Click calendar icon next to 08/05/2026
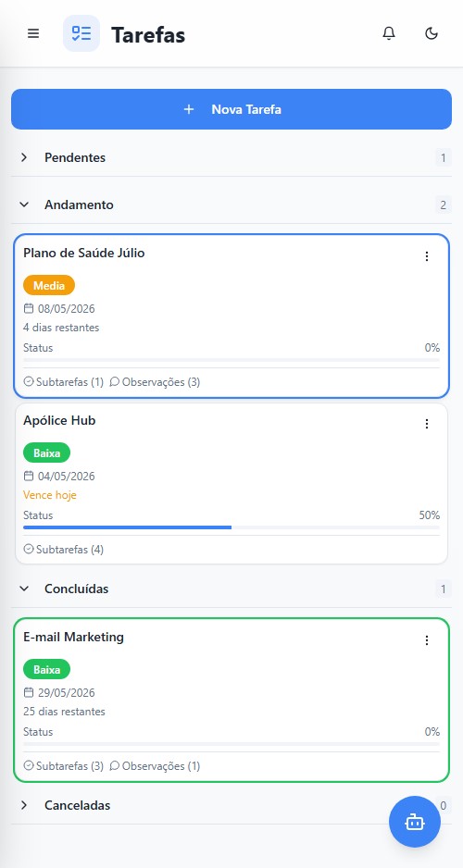 point(29,308)
